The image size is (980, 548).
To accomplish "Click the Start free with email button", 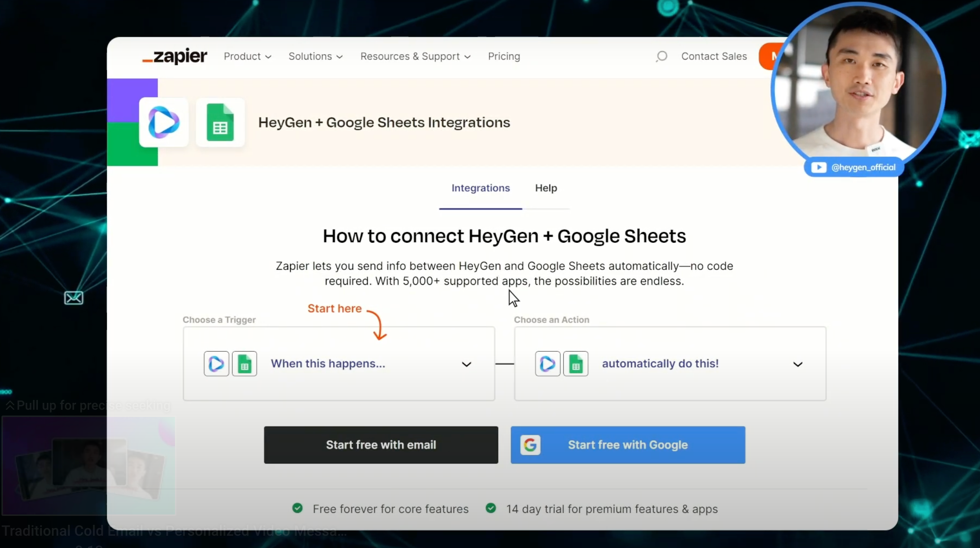I will [381, 445].
